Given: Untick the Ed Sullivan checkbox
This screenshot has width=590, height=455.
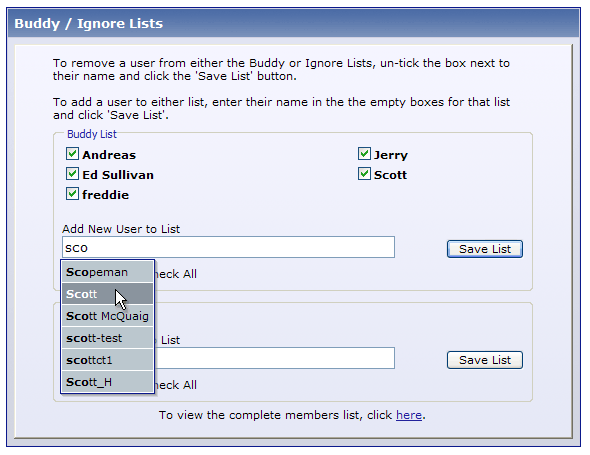Looking at the screenshot, I should (x=72, y=174).
